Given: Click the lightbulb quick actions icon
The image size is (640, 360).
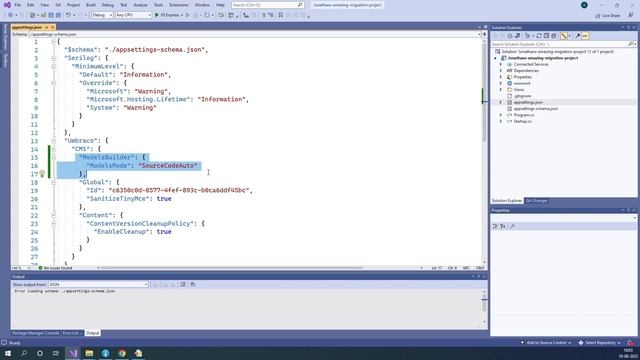Looking at the screenshot, I should [42, 174].
